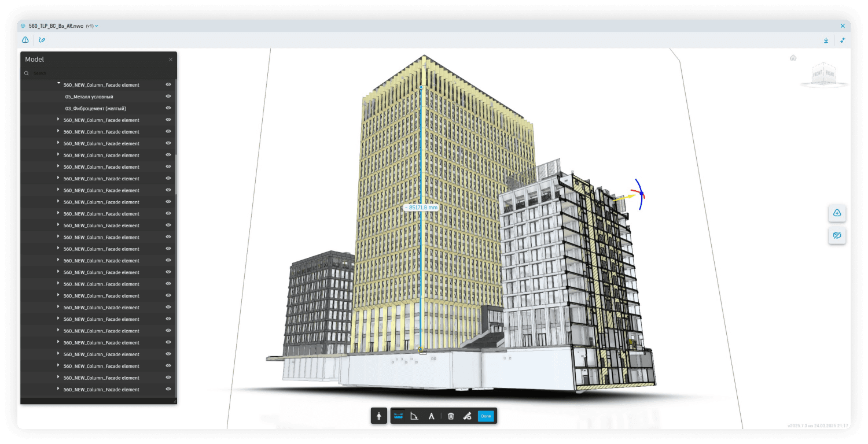Expand the second 560_NEW_Column_Facade element node
The image size is (868, 444).
coord(58,120)
